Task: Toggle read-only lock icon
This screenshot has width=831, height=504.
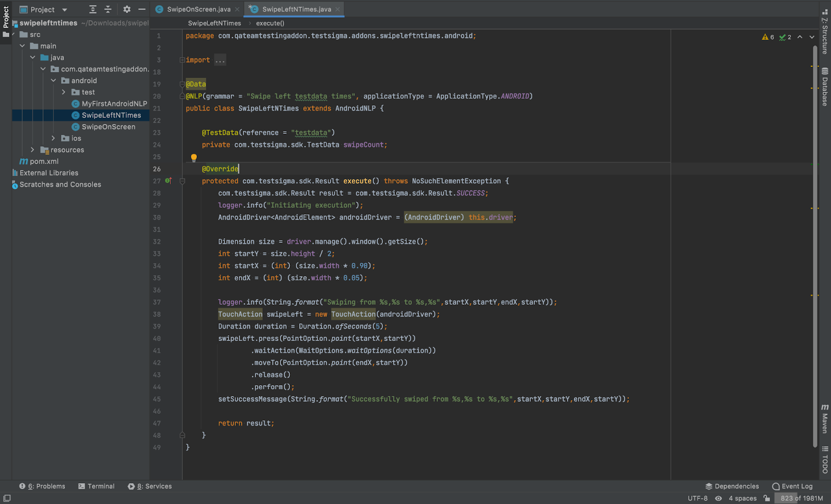Action: click(767, 498)
